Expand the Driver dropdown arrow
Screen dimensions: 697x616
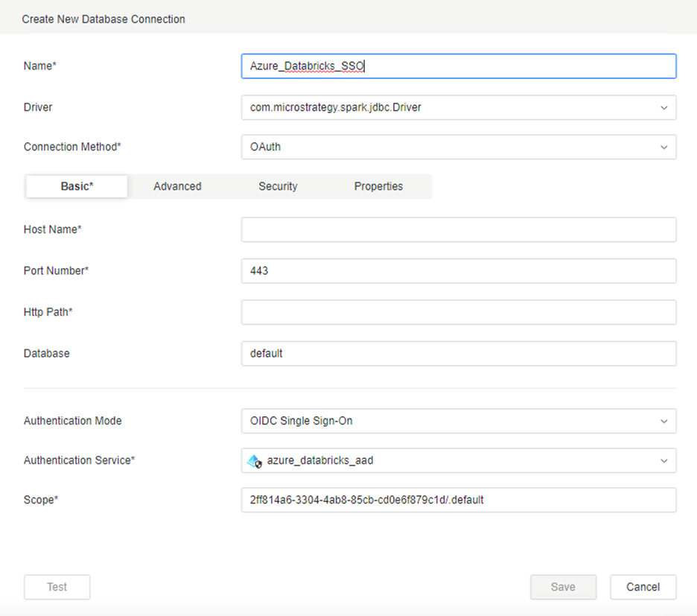click(663, 108)
